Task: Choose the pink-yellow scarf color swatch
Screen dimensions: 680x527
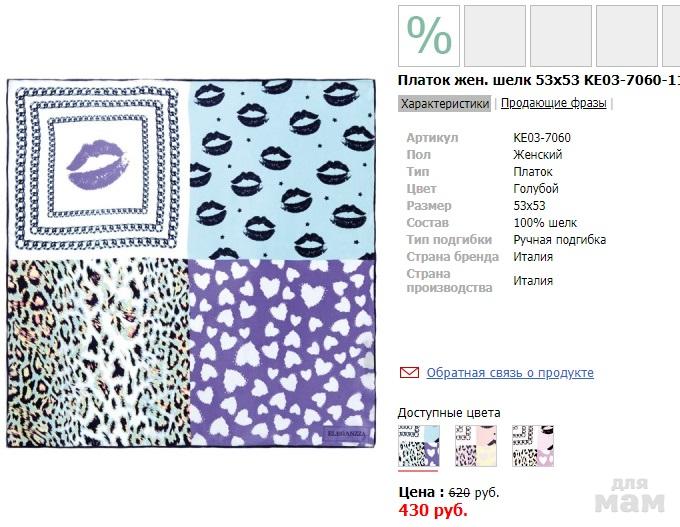Action: pyautogui.click(x=475, y=445)
